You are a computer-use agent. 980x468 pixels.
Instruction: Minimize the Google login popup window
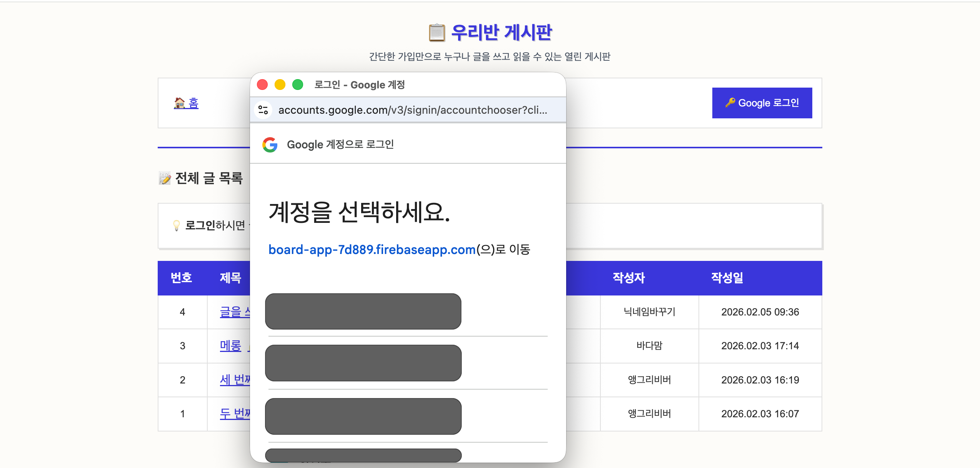[280, 85]
